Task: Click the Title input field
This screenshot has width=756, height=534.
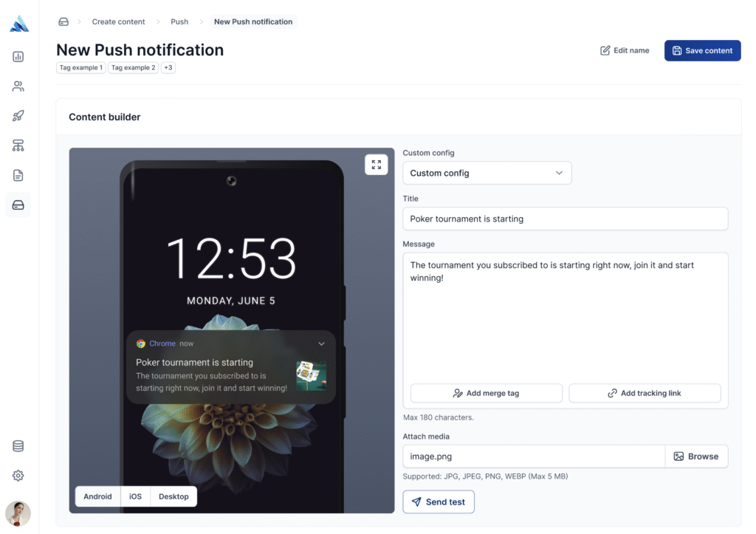Action: (x=565, y=219)
